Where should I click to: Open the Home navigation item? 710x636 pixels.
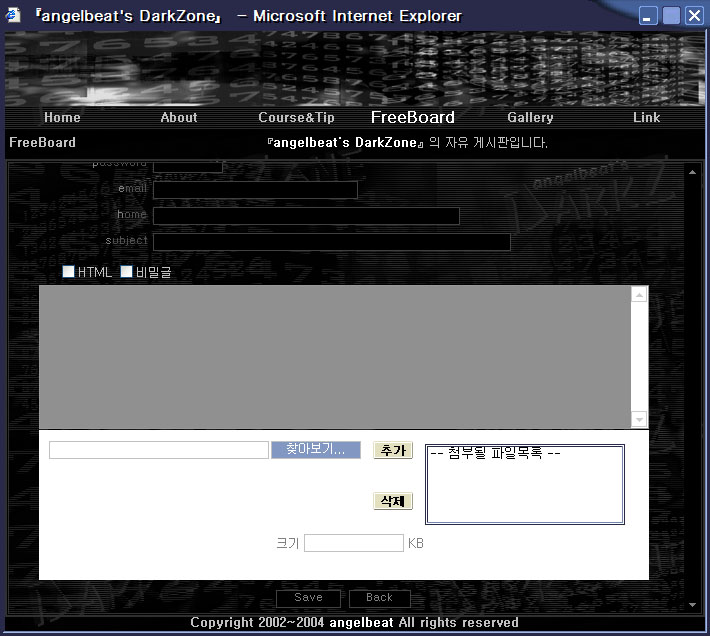tap(62, 117)
